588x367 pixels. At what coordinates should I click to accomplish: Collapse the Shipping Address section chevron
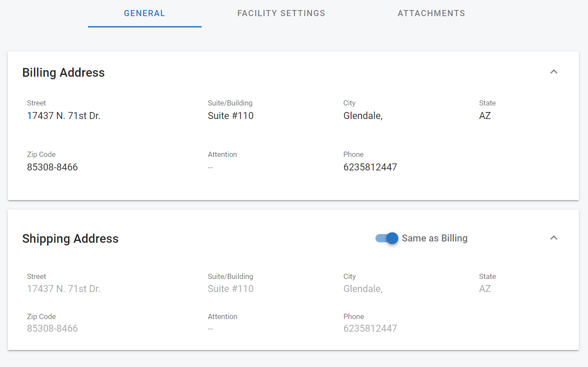click(x=554, y=238)
